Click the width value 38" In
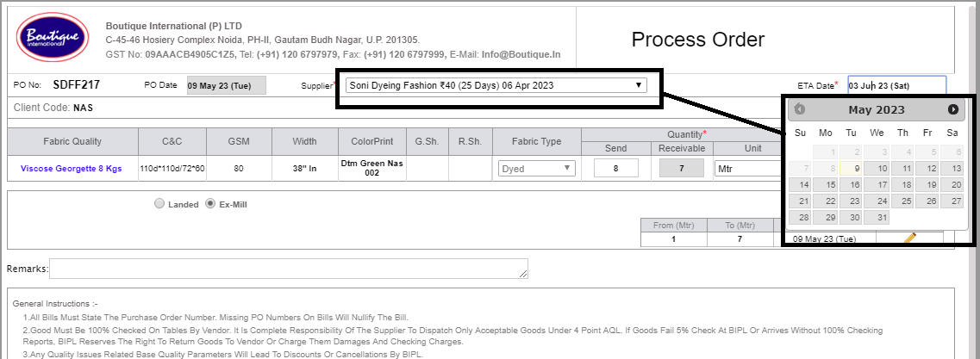This screenshot has width=980, height=359. click(x=305, y=169)
